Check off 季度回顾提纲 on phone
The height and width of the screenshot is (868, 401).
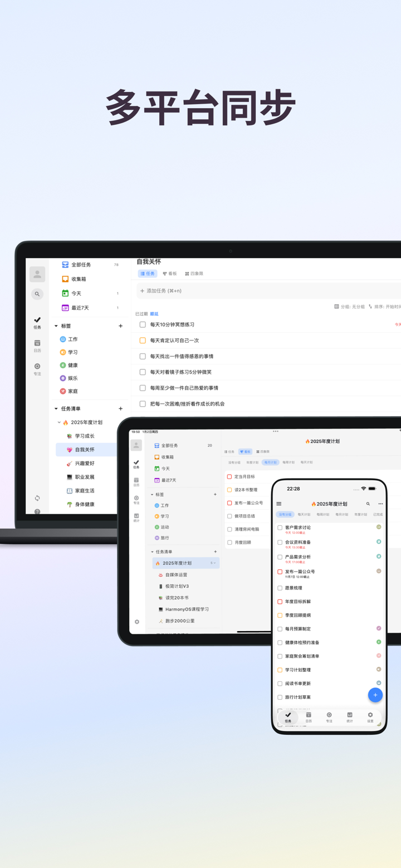point(280,615)
